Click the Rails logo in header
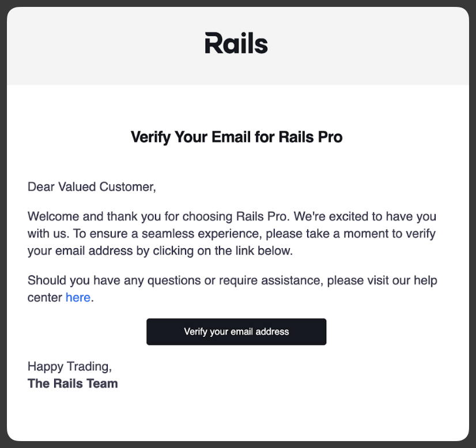The width and height of the screenshot is (476, 448). 236,43
